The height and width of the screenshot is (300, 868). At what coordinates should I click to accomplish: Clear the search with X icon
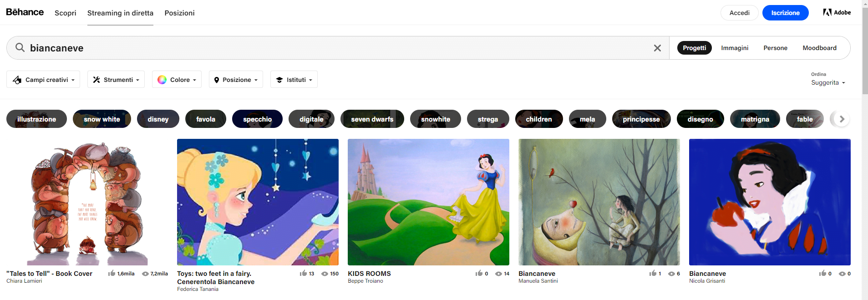coord(657,48)
